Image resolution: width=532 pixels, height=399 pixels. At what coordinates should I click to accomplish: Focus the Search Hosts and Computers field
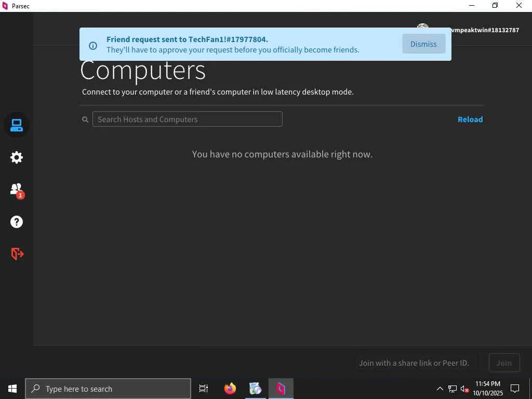(x=187, y=119)
